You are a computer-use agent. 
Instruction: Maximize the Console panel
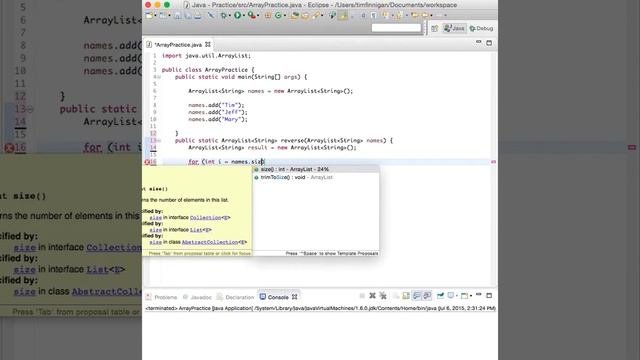point(489,296)
